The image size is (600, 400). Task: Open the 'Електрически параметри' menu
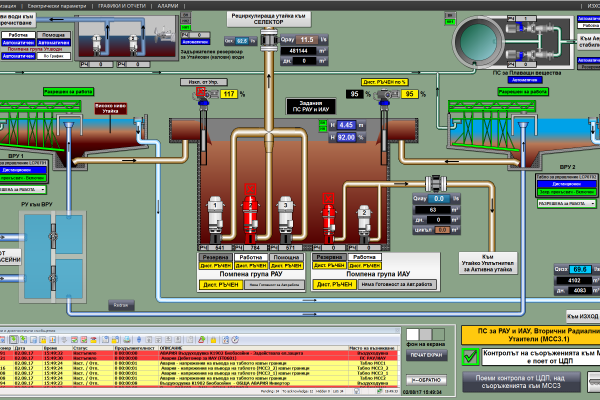click(x=57, y=6)
